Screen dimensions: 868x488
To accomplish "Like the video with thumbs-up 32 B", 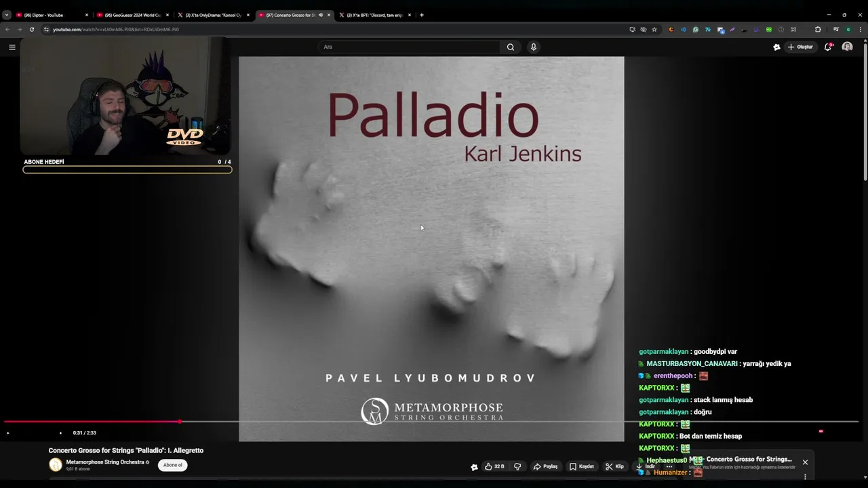I will 494,466.
